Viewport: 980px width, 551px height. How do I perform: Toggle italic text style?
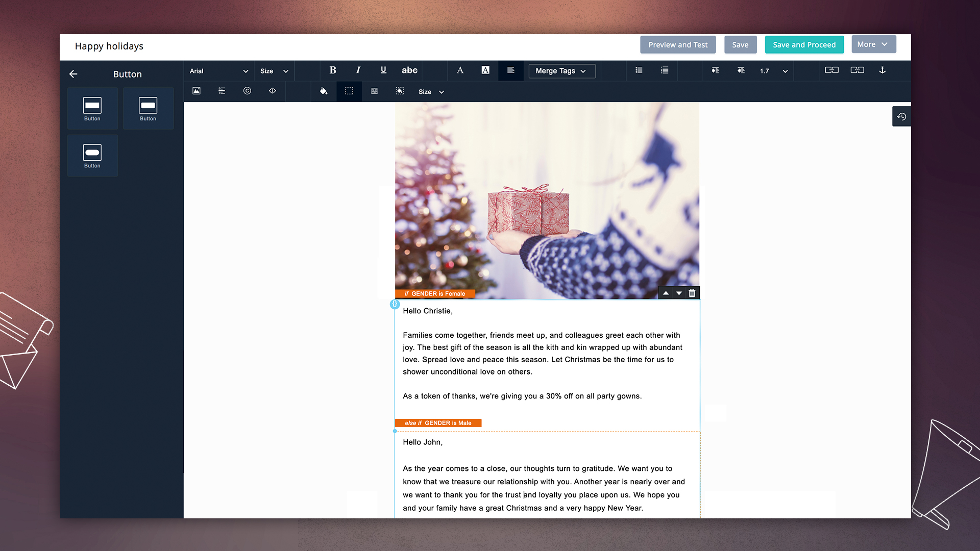(358, 70)
